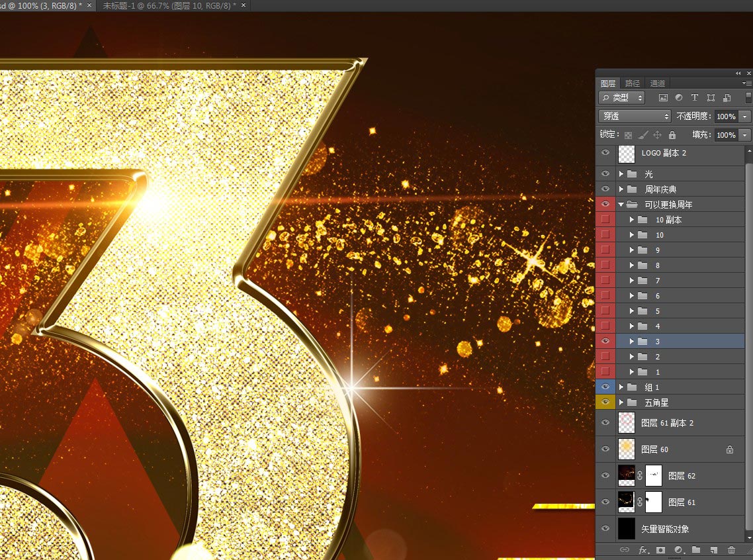Viewport: 753px width, 560px height.
Task: Filter layers by shape layer icon
Action: coord(711,97)
